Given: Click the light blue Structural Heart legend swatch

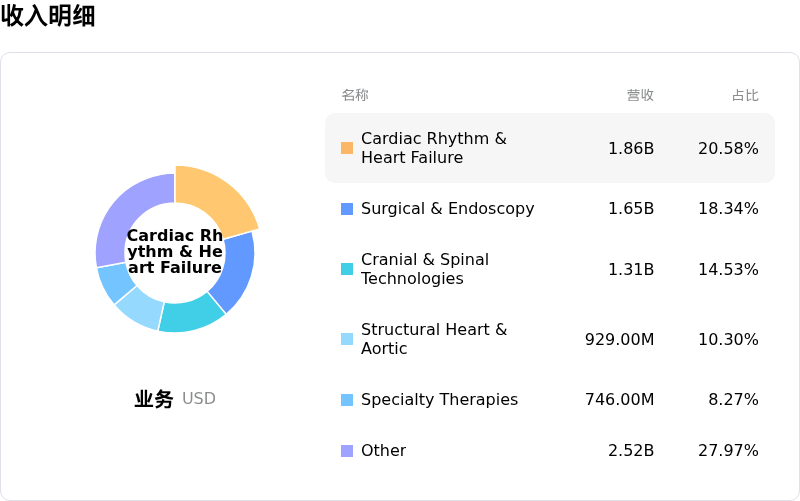Looking at the screenshot, I should (x=347, y=339).
